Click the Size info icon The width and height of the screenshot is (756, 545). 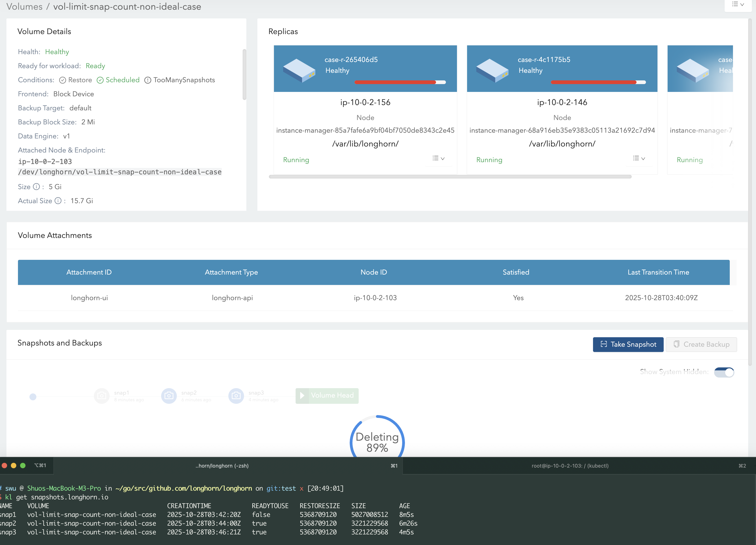(x=36, y=187)
